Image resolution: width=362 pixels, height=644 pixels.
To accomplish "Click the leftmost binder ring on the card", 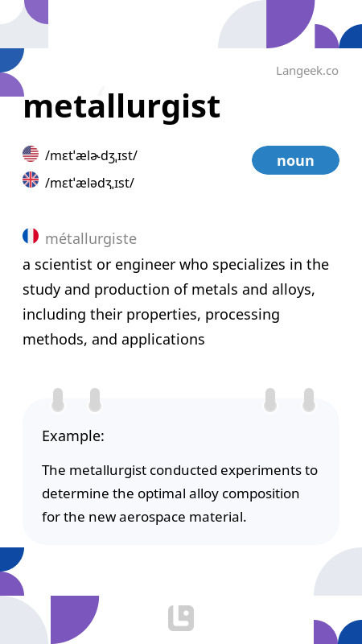I will point(58,399).
